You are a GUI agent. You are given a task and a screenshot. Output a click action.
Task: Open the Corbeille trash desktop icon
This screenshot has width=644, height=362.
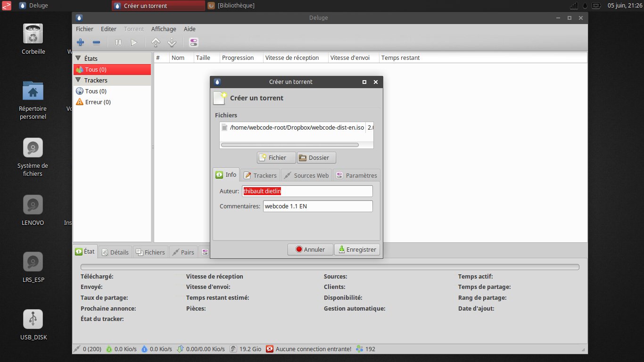33,34
